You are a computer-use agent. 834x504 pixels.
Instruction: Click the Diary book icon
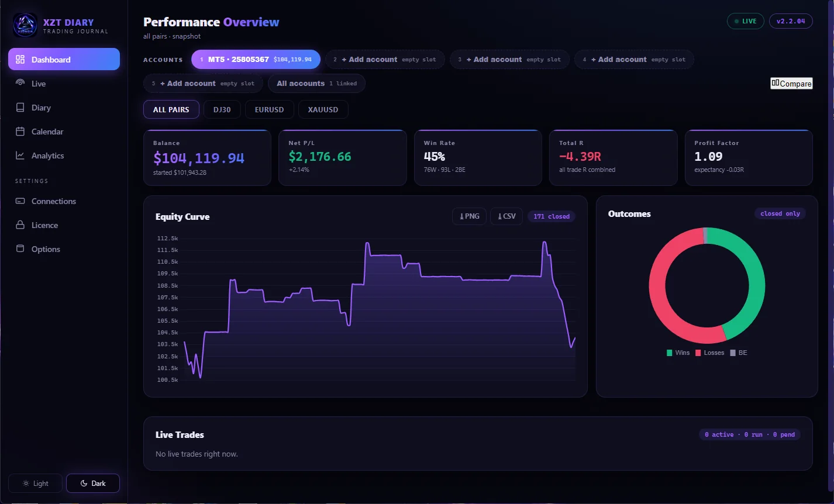pos(20,108)
